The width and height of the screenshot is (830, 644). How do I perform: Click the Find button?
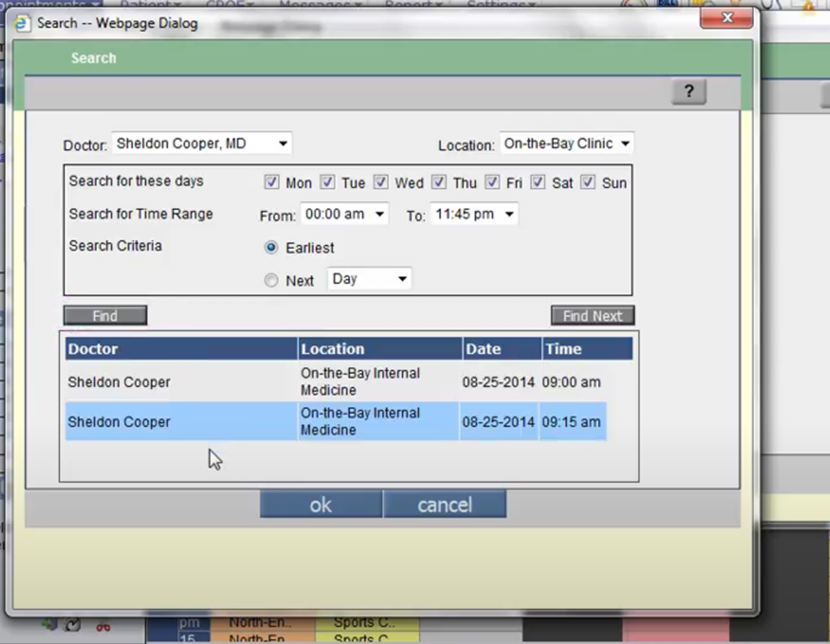105,315
